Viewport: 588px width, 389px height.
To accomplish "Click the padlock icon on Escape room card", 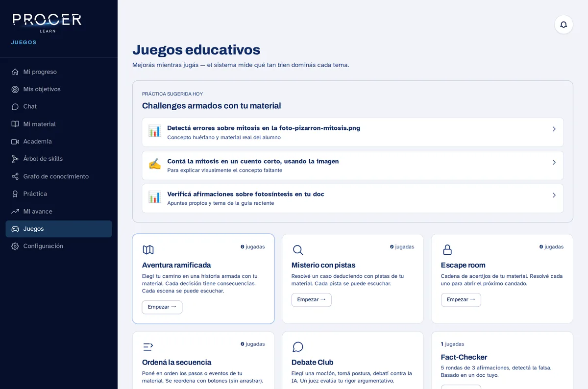I will tap(447, 250).
